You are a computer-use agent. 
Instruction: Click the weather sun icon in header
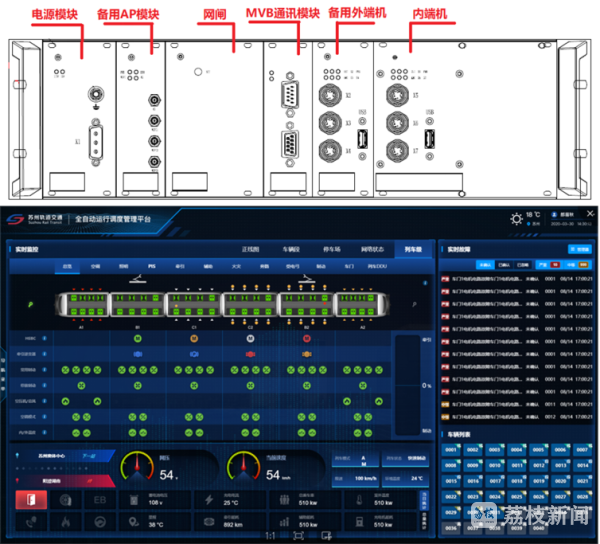tap(516, 217)
